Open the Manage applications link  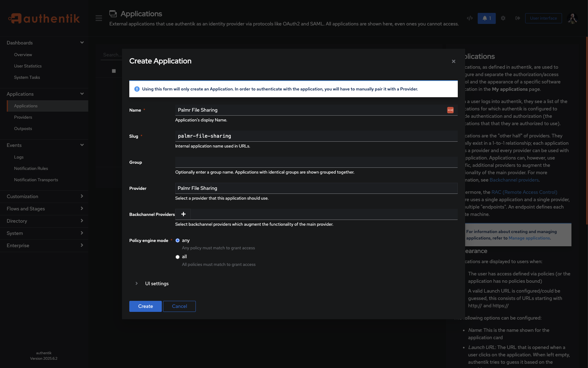[x=529, y=238]
